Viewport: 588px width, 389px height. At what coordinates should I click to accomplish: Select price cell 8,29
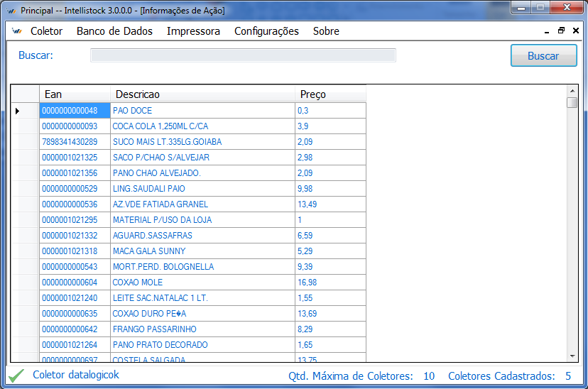pos(330,329)
